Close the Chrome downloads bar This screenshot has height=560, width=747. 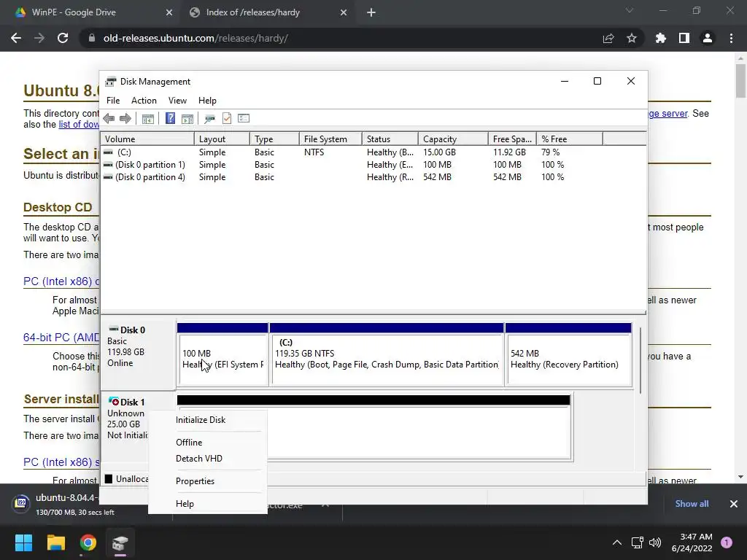coord(734,504)
